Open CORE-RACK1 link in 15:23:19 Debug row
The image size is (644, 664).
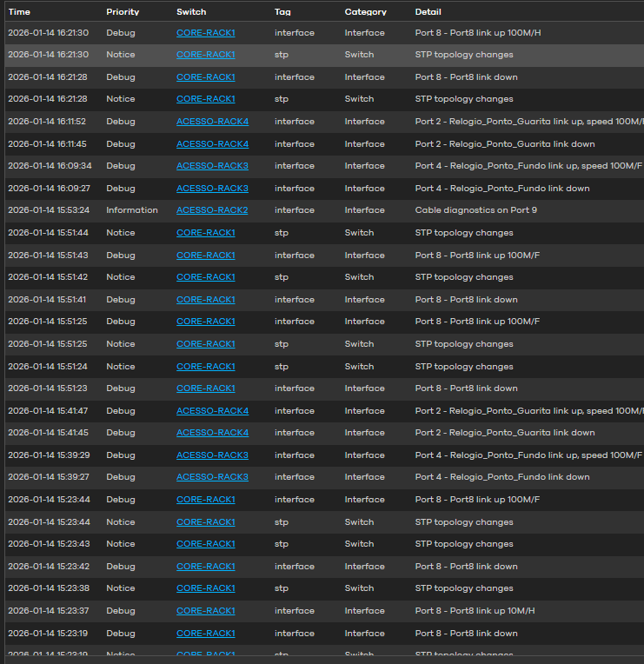point(205,634)
